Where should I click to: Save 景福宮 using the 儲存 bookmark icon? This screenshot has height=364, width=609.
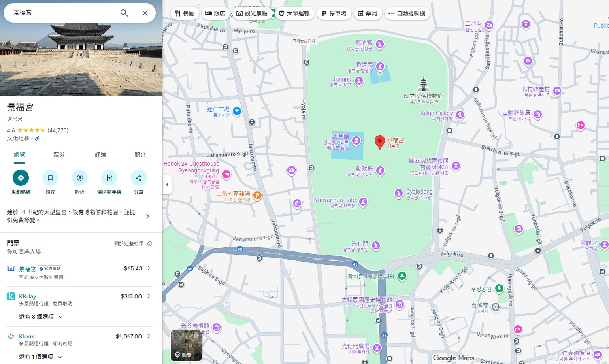coord(50,178)
